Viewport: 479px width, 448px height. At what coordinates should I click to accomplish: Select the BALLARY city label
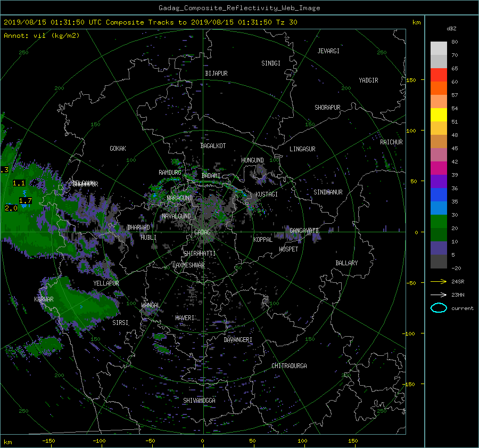pyautogui.click(x=346, y=263)
